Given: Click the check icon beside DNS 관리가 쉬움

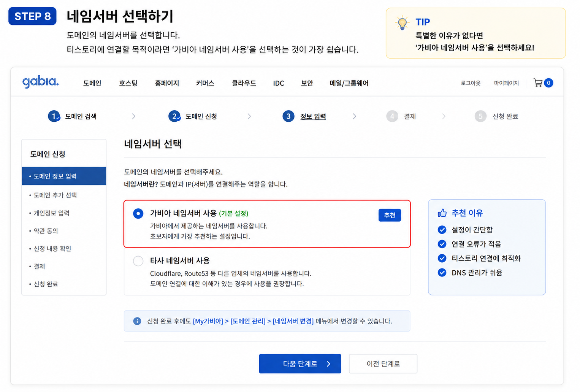Looking at the screenshot, I should (x=442, y=273).
